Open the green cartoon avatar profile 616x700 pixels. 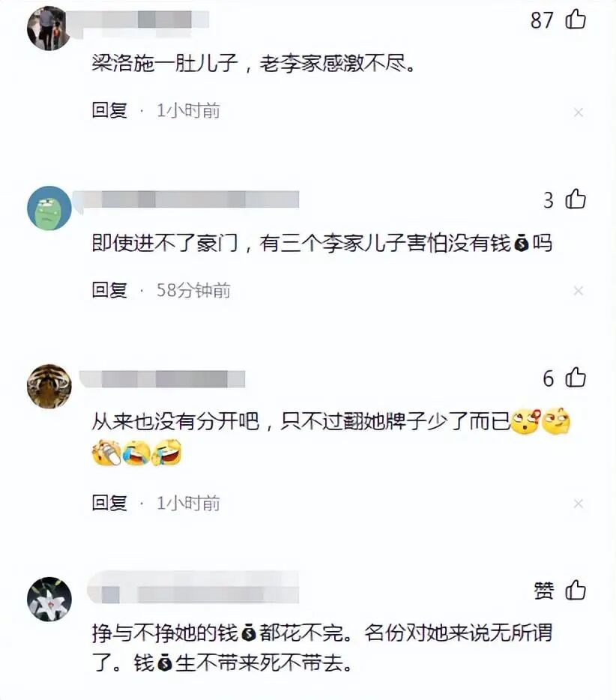pyautogui.click(x=49, y=208)
